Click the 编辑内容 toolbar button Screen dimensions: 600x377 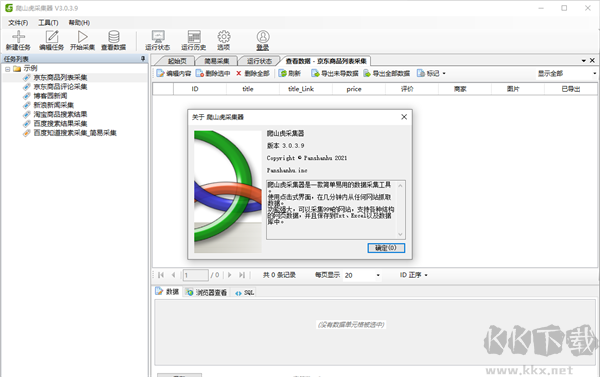[x=174, y=73]
